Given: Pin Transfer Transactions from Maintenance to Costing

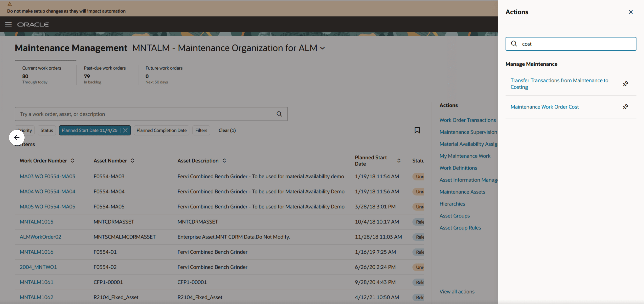Looking at the screenshot, I should point(625,84).
